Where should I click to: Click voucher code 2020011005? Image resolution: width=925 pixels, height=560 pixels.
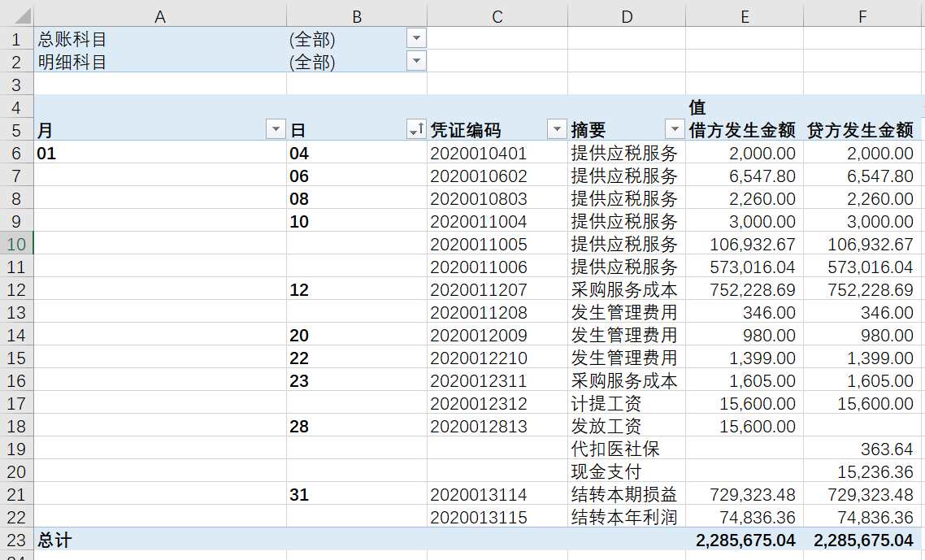(x=497, y=244)
